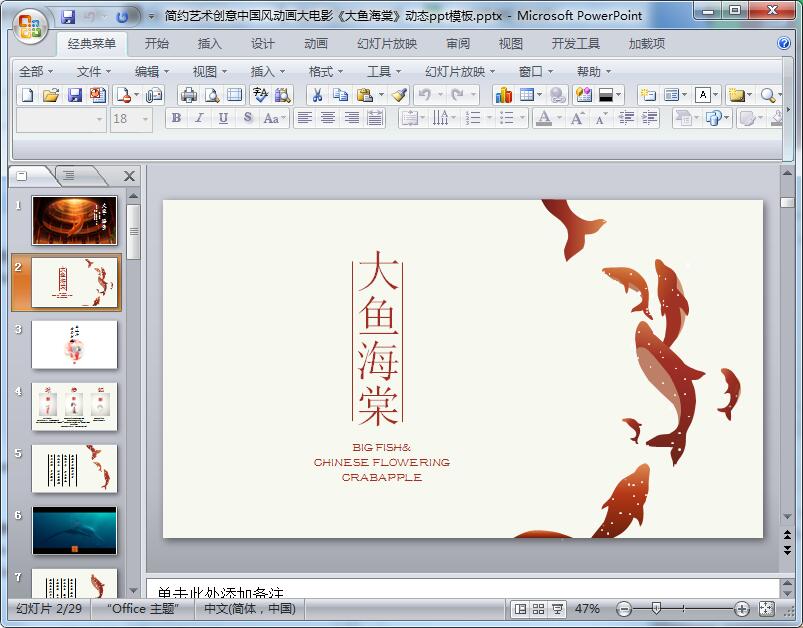This screenshot has height=628, width=803.
Task: Expand the 工具 menu dropdown
Action: pyautogui.click(x=384, y=72)
